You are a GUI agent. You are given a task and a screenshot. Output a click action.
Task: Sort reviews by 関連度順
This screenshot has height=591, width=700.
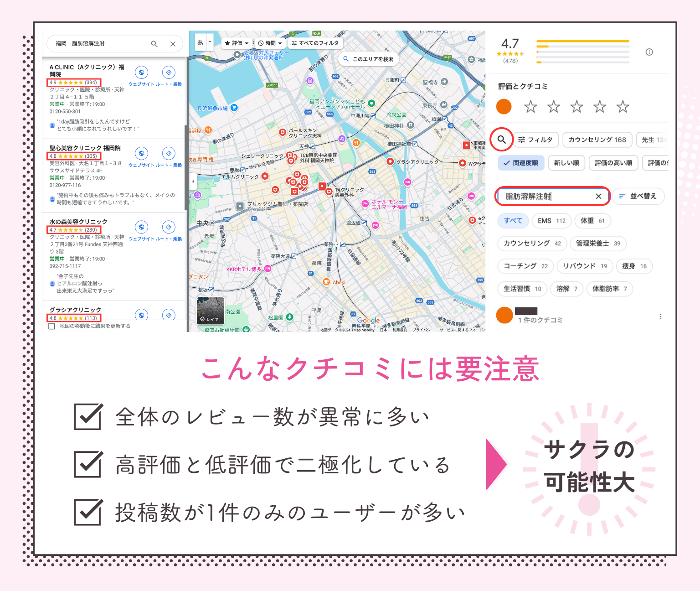click(521, 163)
